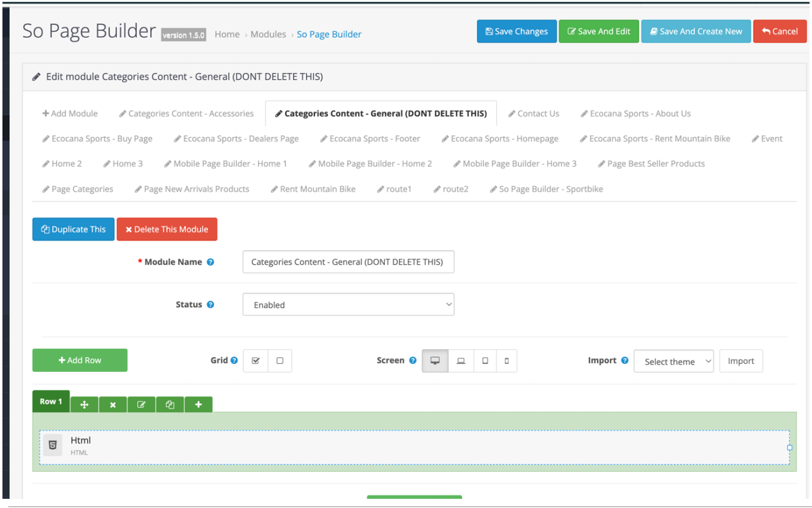Click the delete Row 1 (x) icon

tap(113, 404)
